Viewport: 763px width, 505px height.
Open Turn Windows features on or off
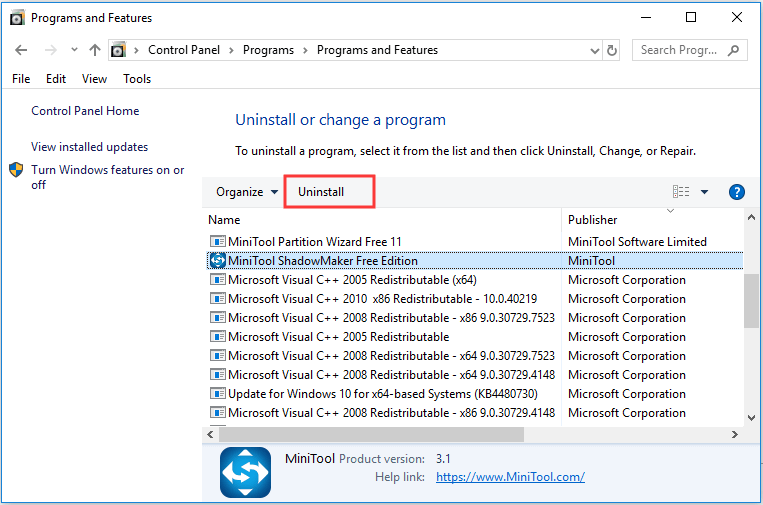[108, 177]
